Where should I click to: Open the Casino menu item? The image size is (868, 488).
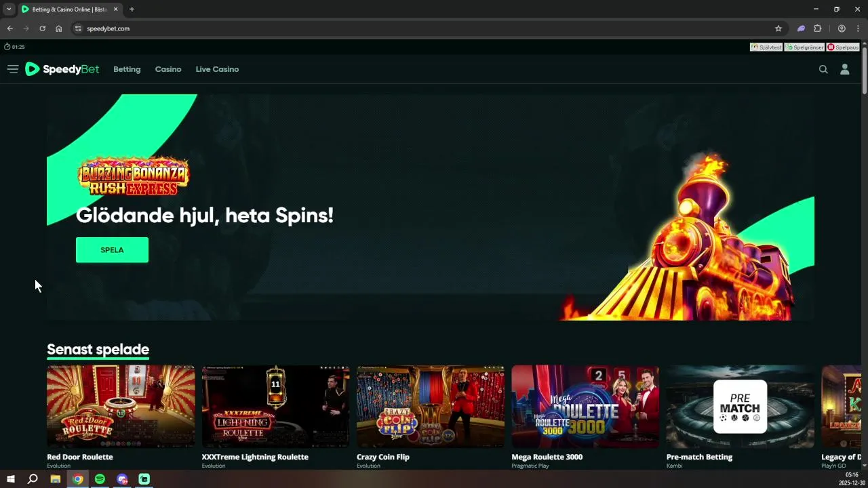(168, 69)
